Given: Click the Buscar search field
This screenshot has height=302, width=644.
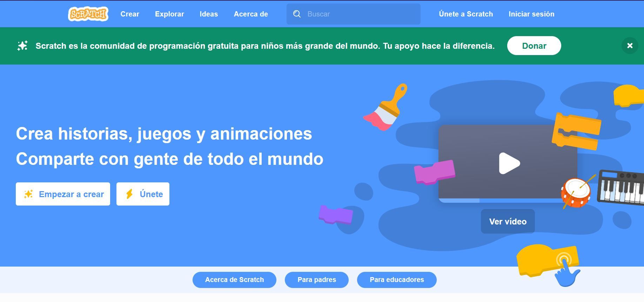Looking at the screenshot, I should 354,14.
